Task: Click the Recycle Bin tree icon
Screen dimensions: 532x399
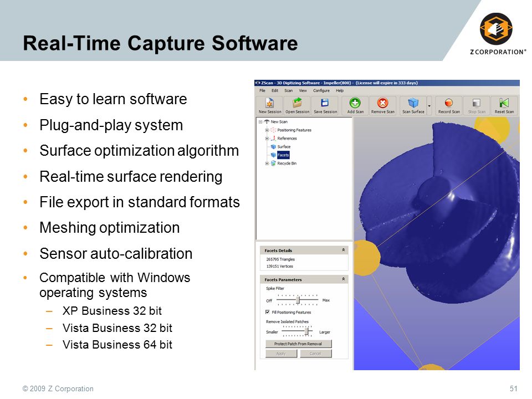Action: (273, 163)
